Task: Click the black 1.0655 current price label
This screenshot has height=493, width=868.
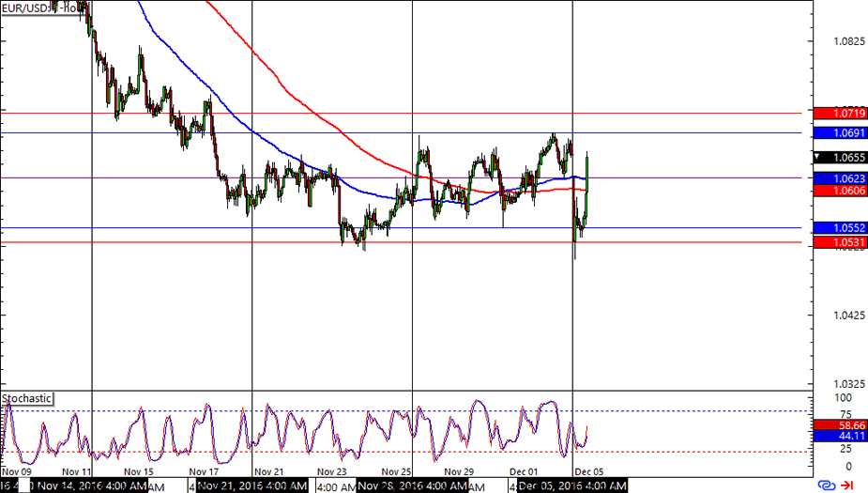Action: point(841,158)
